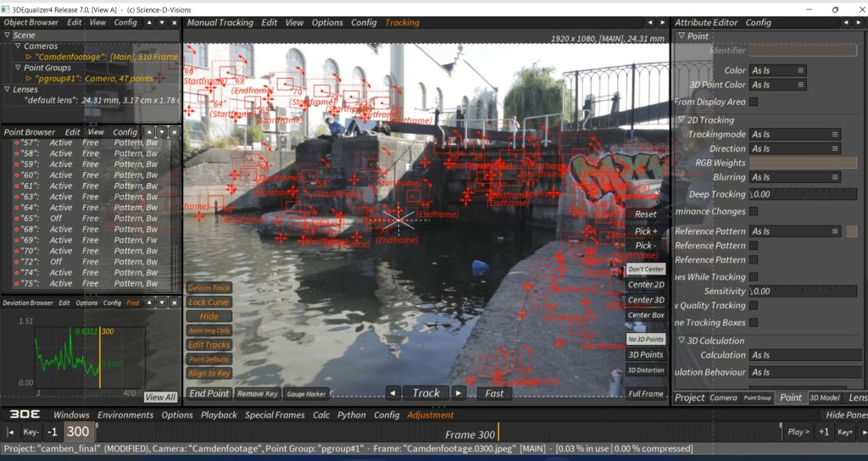Click Object Browser panel down arrow icon

point(162,23)
